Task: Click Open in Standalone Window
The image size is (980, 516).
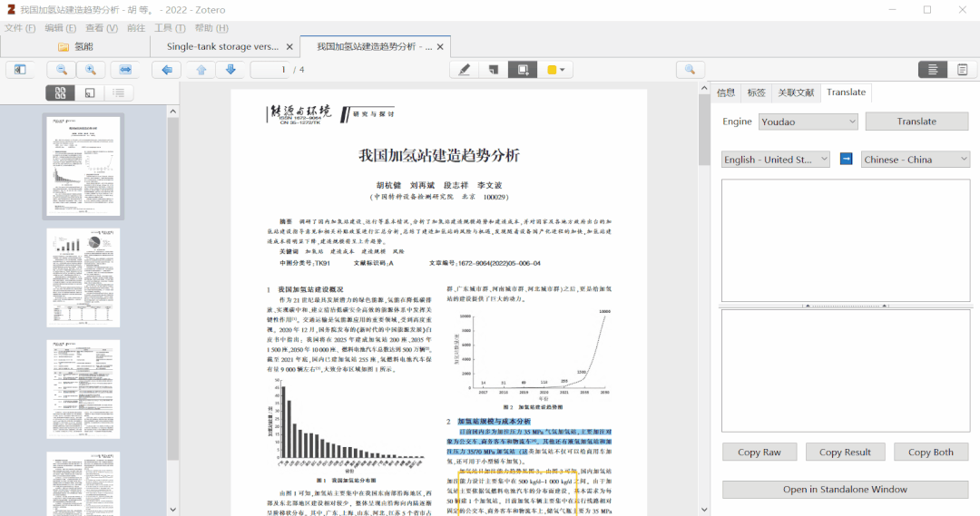Action: pos(845,489)
